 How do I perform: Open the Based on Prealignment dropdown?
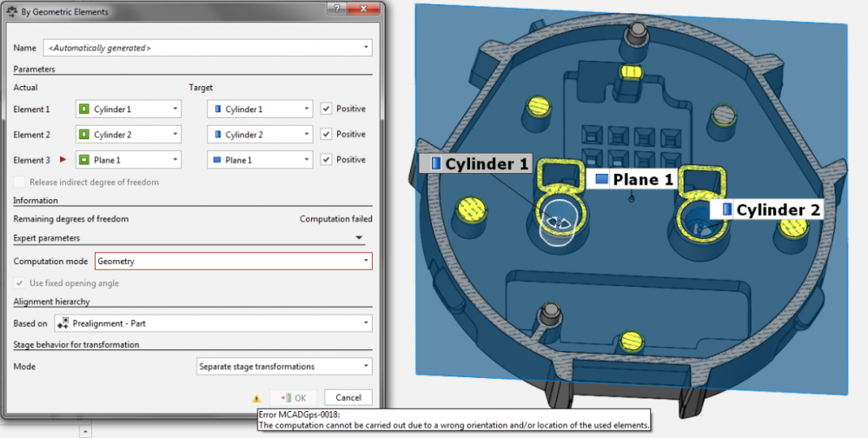[212, 323]
